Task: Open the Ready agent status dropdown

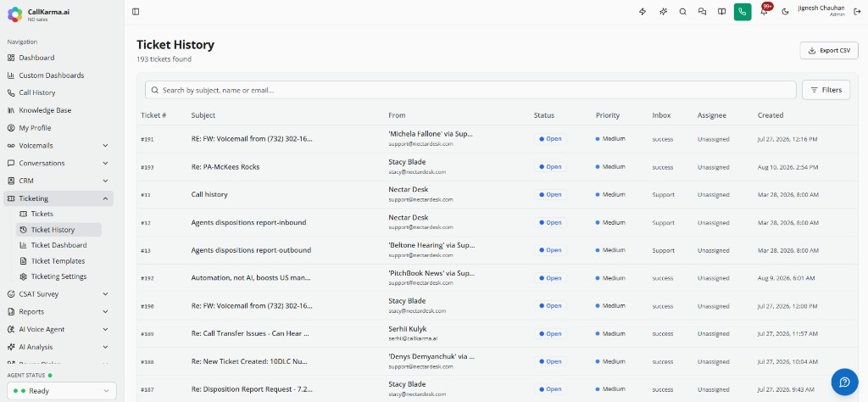Action: [x=61, y=391]
